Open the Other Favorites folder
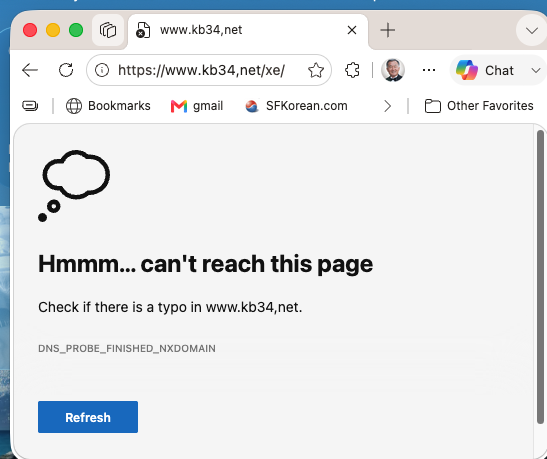This screenshot has width=547, height=459. pos(479,106)
